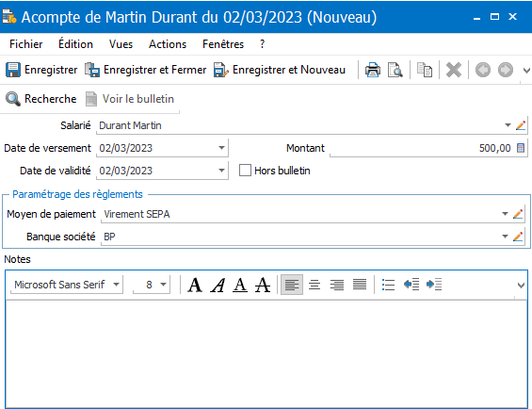Open the Moyen de paiement dropdown

click(x=505, y=214)
